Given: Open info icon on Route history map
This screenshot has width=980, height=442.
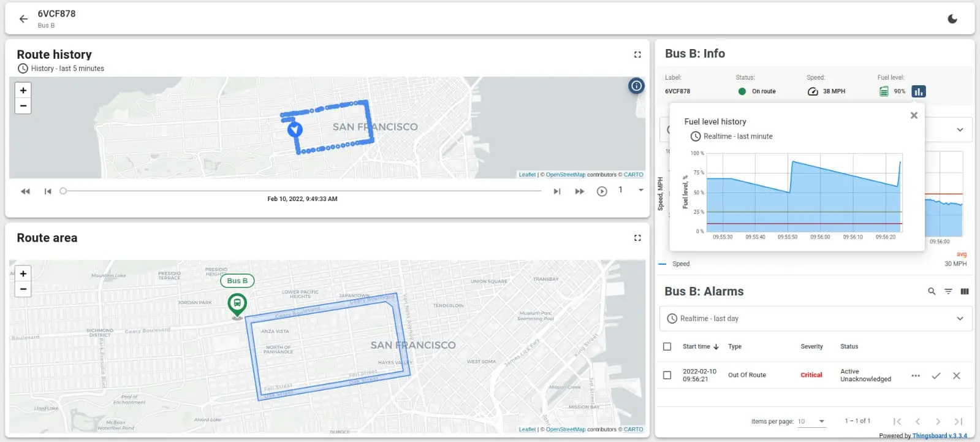Looking at the screenshot, I should tap(636, 86).
